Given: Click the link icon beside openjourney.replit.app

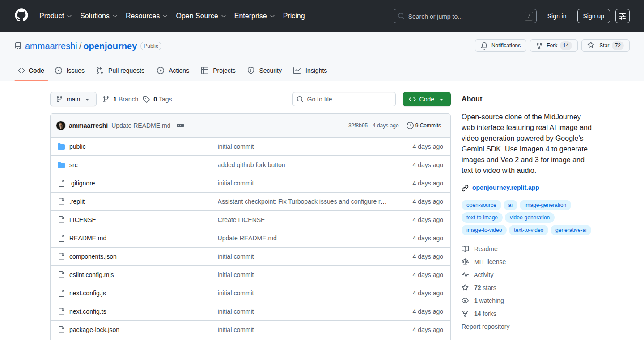Looking at the screenshot, I should tap(465, 188).
